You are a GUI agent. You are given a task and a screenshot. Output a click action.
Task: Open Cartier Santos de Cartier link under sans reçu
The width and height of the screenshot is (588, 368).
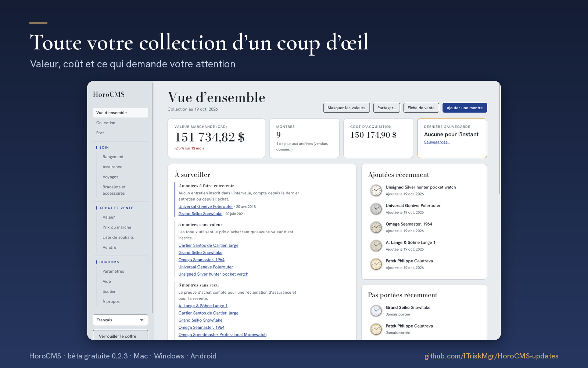coord(208,313)
